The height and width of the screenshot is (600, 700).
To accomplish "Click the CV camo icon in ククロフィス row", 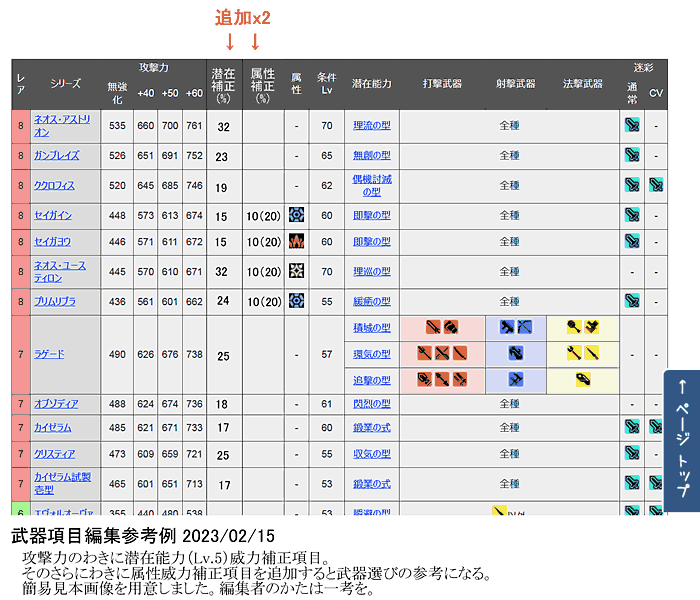I will [x=656, y=185].
